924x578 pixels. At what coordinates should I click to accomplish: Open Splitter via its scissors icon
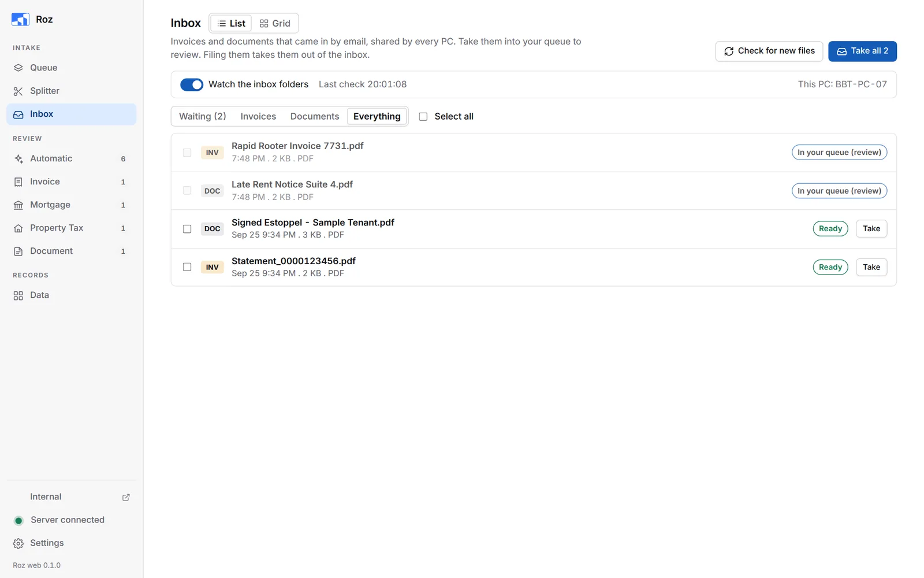click(x=18, y=91)
